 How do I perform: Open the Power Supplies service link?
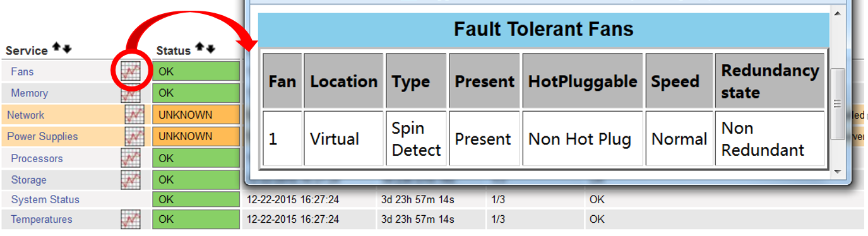(42, 136)
